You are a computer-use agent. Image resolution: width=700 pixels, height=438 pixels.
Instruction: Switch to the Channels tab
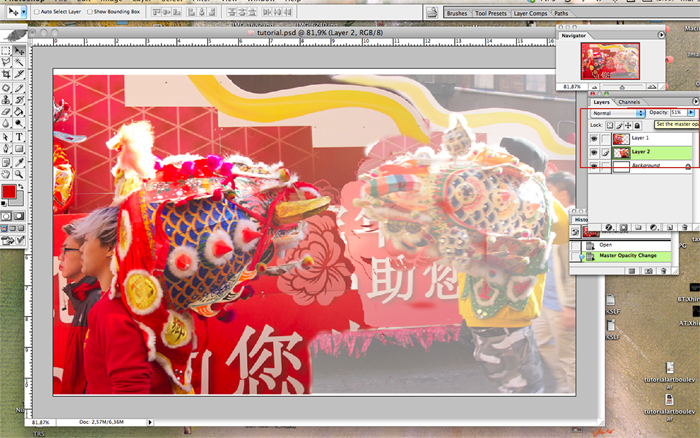point(629,102)
